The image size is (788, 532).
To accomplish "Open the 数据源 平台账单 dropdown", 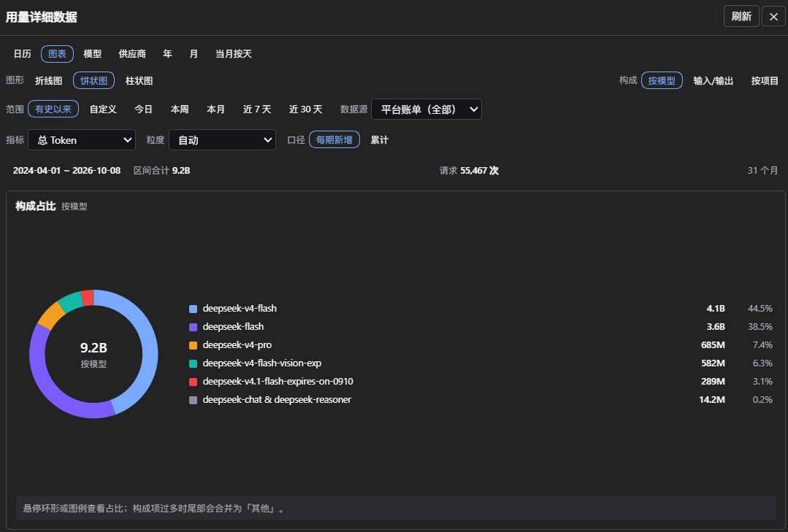I will (426, 109).
